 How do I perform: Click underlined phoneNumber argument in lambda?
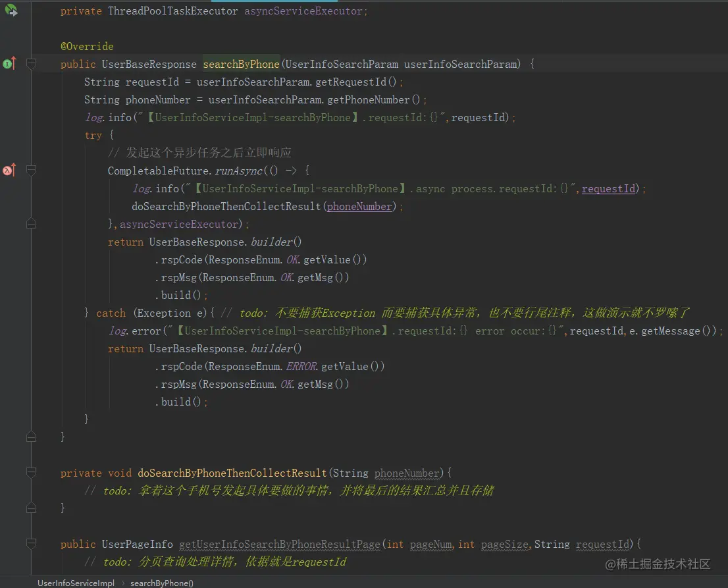359,206
